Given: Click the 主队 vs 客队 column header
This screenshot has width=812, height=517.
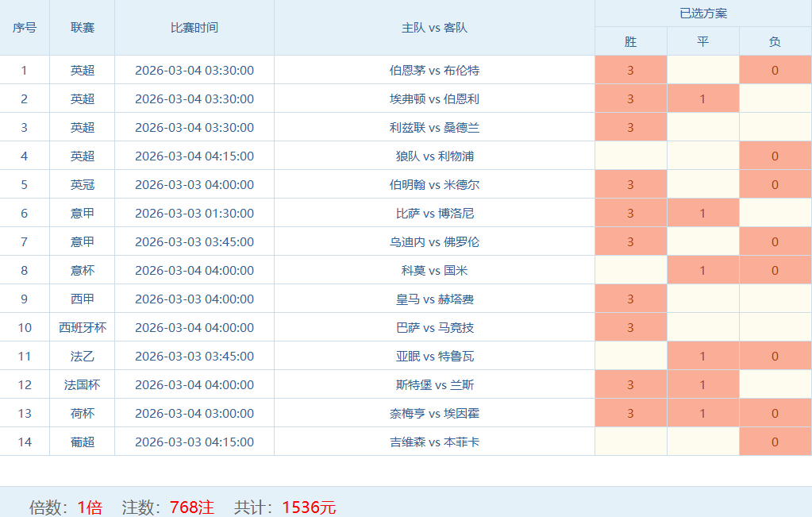Looking at the screenshot, I should click(434, 27).
